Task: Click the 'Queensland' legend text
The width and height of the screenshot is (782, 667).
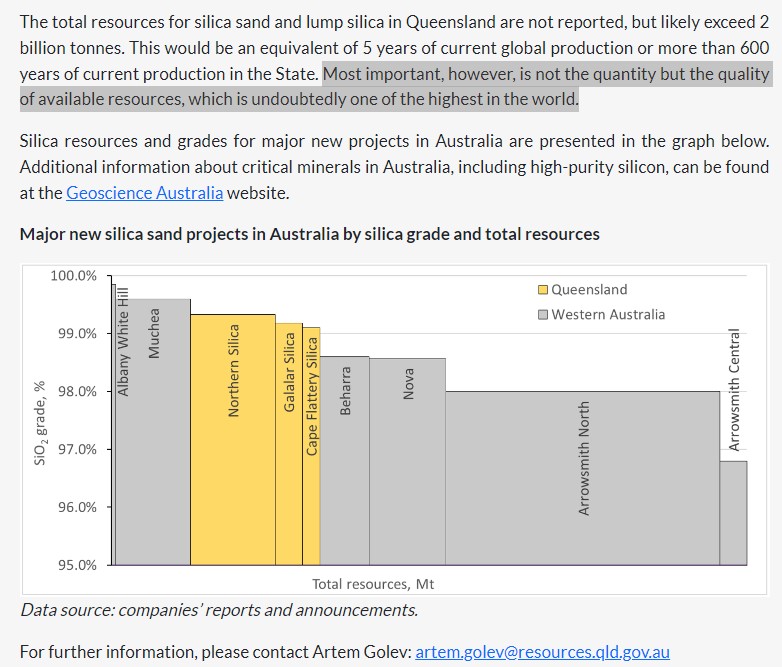Action: 589,290
